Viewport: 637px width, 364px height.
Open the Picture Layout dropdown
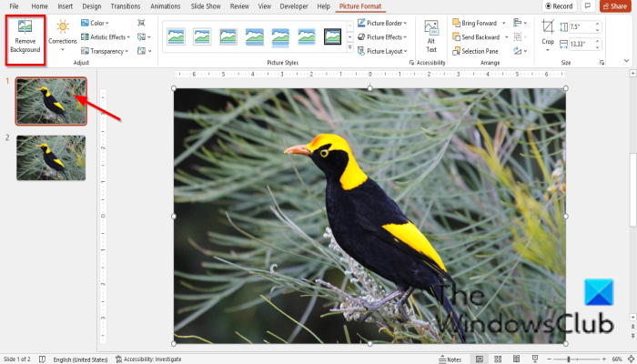[382, 51]
